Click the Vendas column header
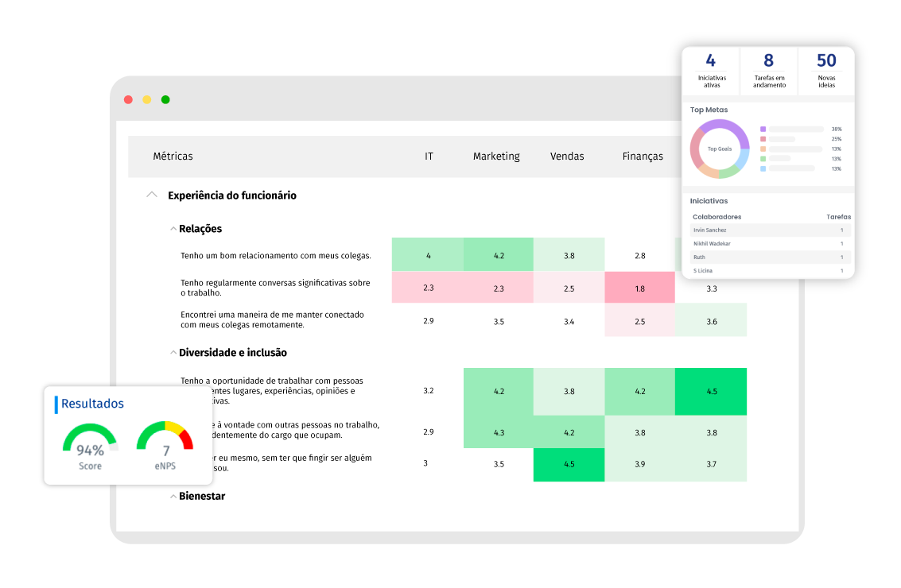Viewport: 901px width, 588px height. tap(567, 156)
